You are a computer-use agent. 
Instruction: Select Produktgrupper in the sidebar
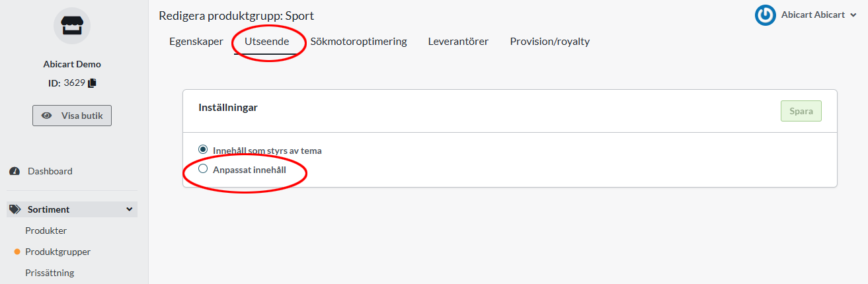click(x=58, y=252)
